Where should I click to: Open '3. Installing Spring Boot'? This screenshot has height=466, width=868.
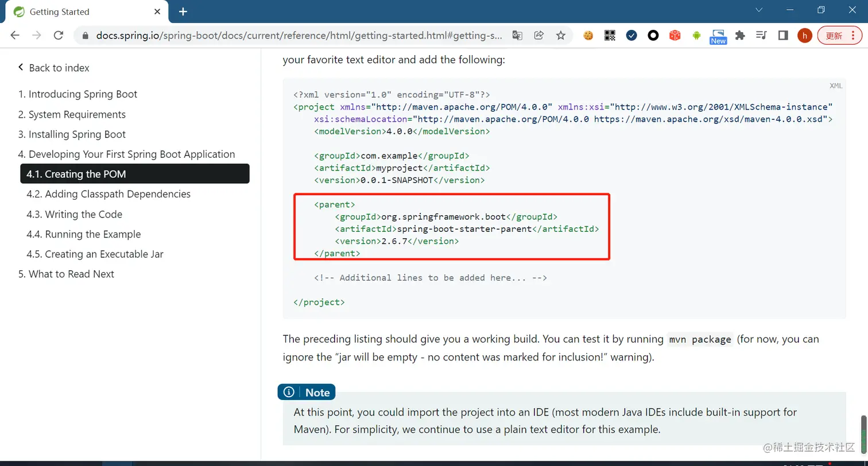click(x=72, y=134)
